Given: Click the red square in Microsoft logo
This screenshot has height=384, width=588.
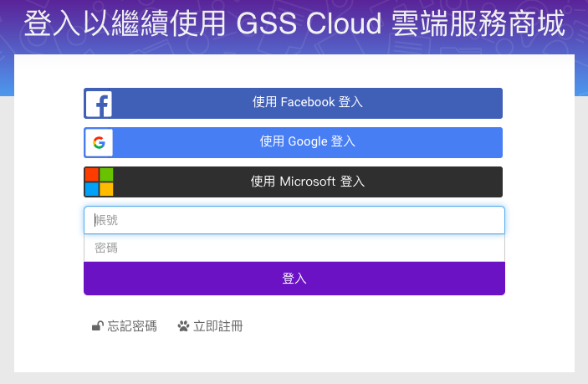Looking at the screenshot, I should (91, 175).
